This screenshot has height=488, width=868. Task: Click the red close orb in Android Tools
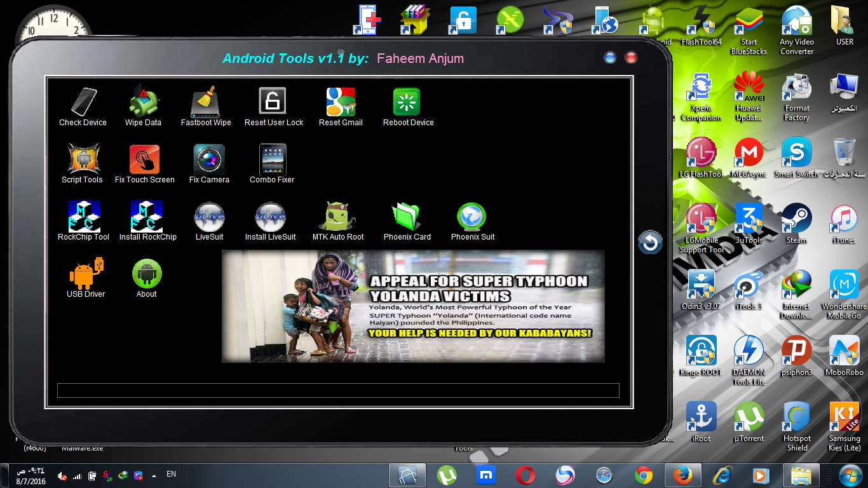[631, 58]
